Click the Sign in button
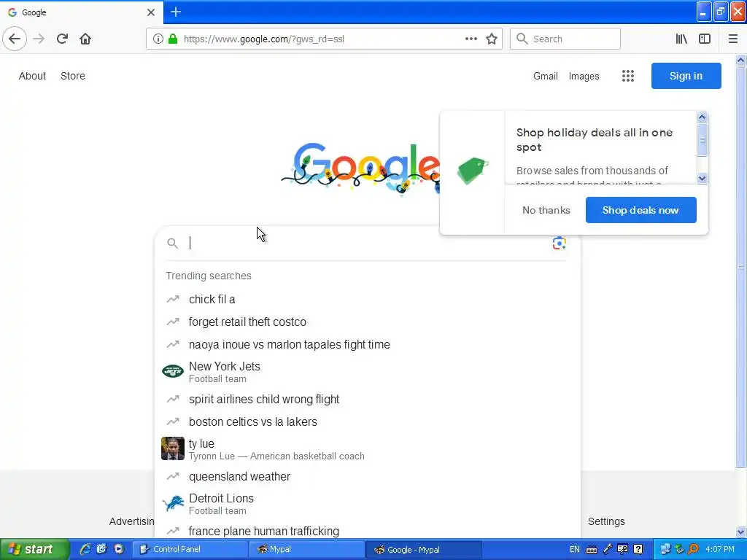Screen dimensions: 747x560 point(686,76)
